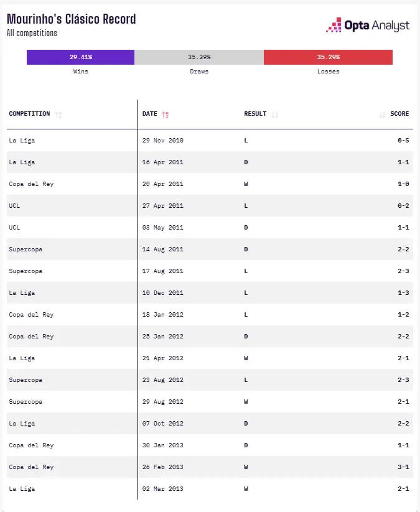The width and height of the screenshot is (420, 512).
Task: Select the 02 Mar 2013 La Liga row
Action: pyautogui.click(x=210, y=489)
